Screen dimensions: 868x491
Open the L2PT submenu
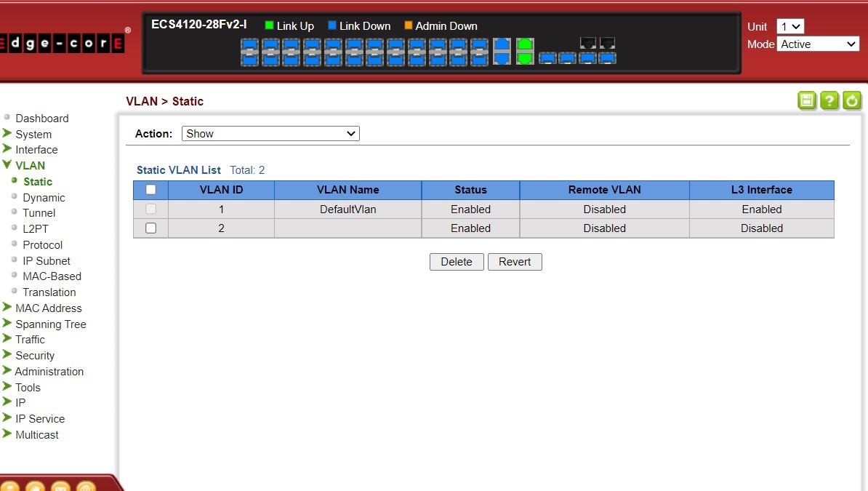click(x=36, y=229)
